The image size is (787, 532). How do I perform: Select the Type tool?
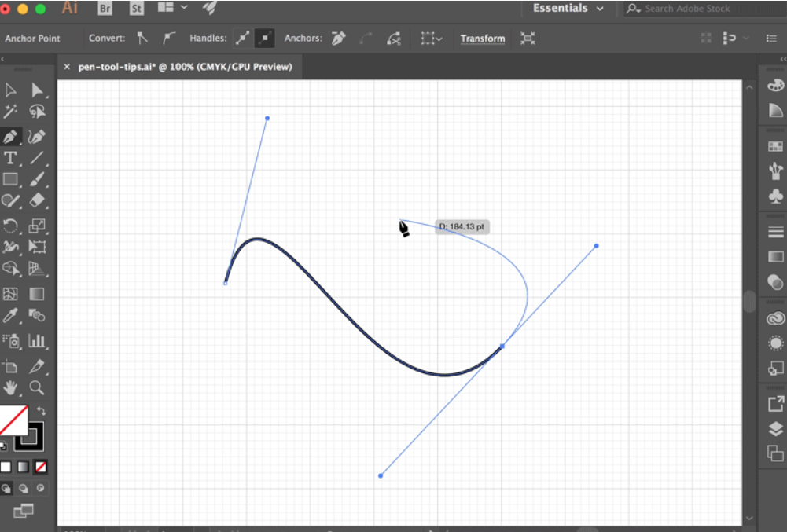11,159
